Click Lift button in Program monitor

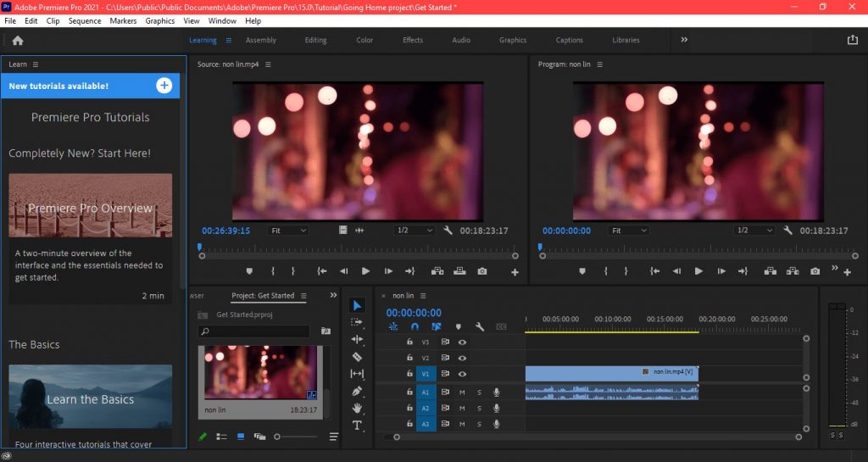coord(770,271)
